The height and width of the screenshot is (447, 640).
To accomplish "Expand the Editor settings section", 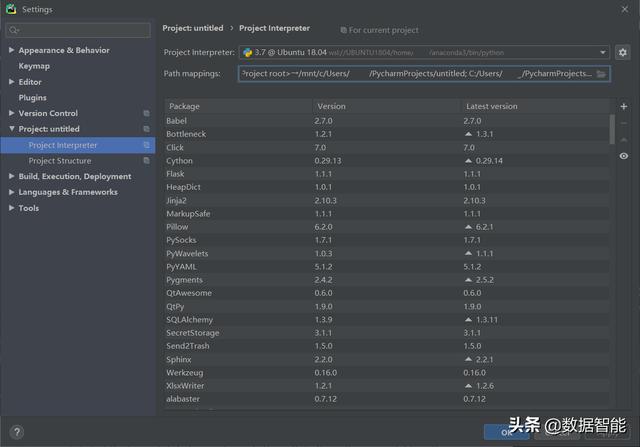I will click(11, 82).
